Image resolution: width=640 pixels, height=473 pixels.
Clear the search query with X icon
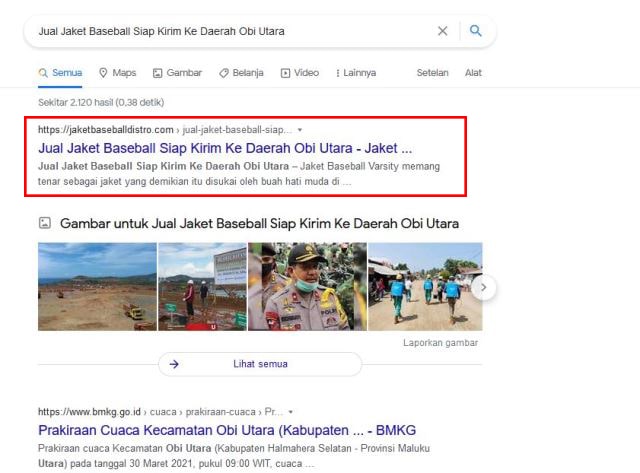click(x=442, y=31)
